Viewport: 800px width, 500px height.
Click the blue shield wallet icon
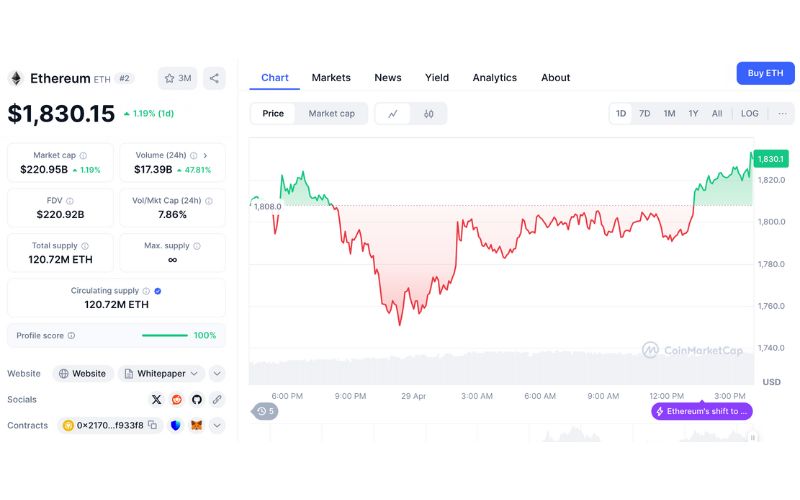tap(176, 425)
